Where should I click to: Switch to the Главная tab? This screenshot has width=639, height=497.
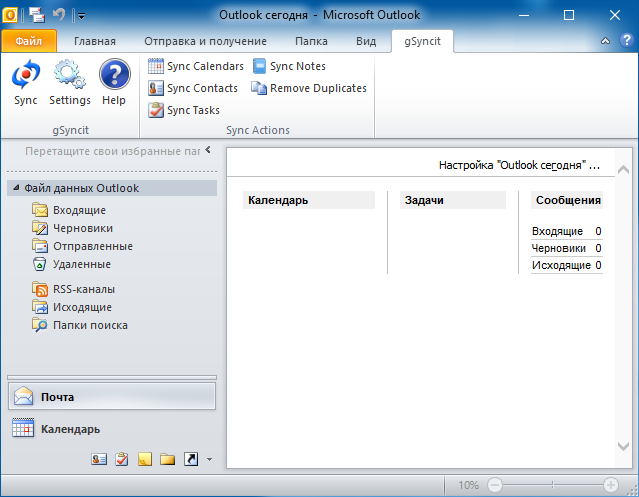(x=95, y=41)
